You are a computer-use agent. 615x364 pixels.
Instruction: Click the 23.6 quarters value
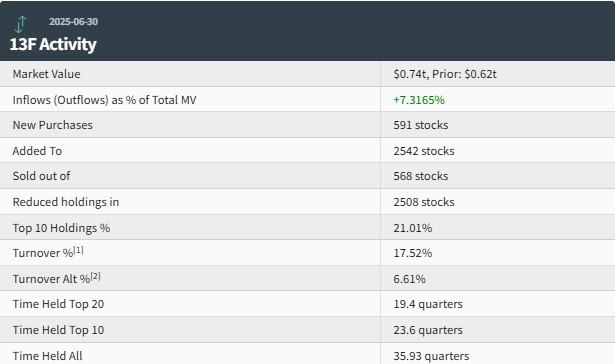[428, 329]
